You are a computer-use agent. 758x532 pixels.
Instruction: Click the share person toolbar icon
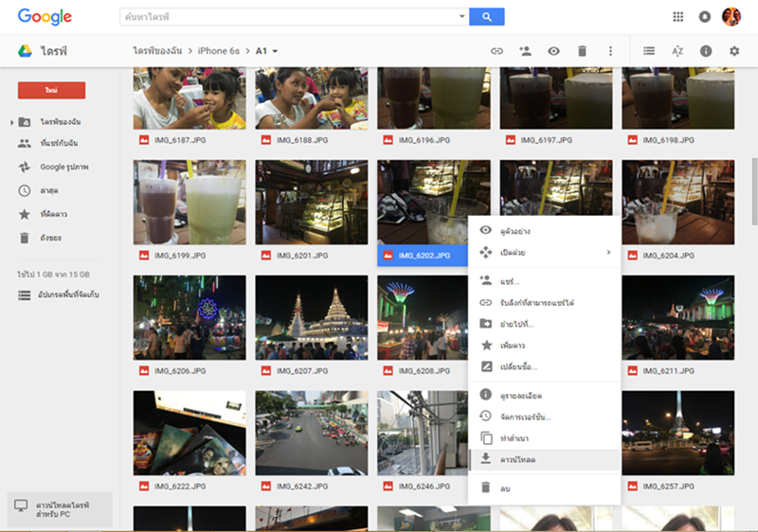526,51
